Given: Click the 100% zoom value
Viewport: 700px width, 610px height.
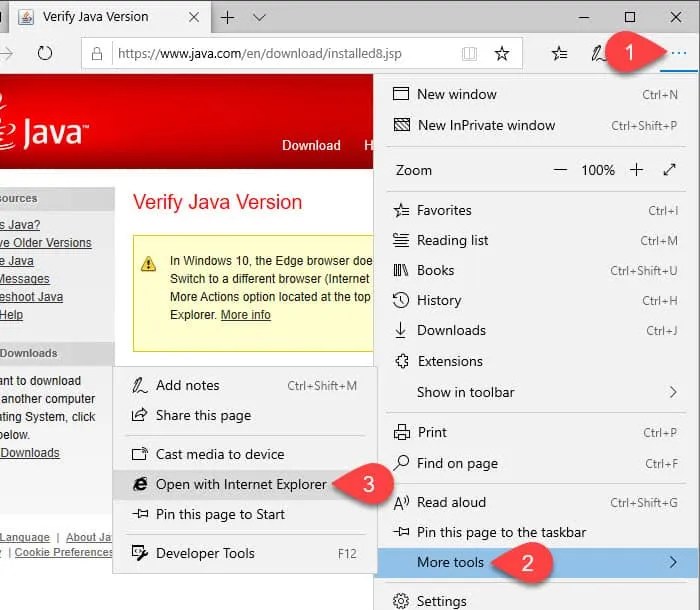Looking at the screenshot, I should 598,170.
